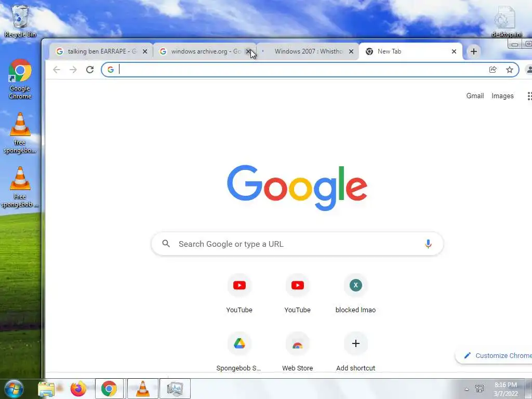Click the magnifier icon in the search box

pyautogui.click(x=166, y=243)
